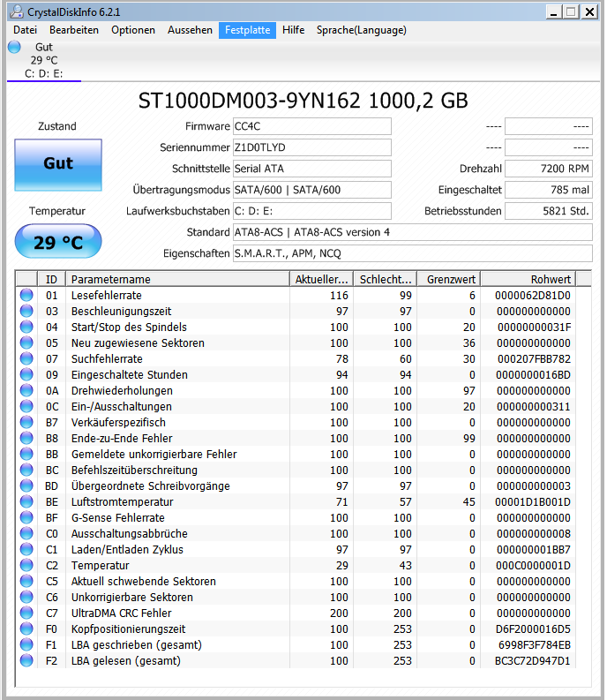
Task: Click the Schnittstelle field Serial ATA
Action: click(312, 169)
